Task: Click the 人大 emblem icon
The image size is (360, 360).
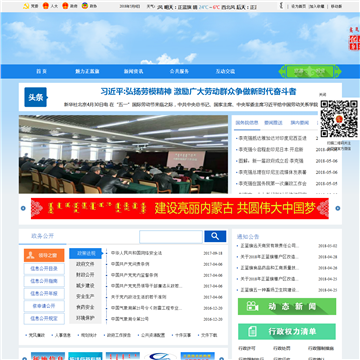Action: pyautogui.click(x=46, y=6)
